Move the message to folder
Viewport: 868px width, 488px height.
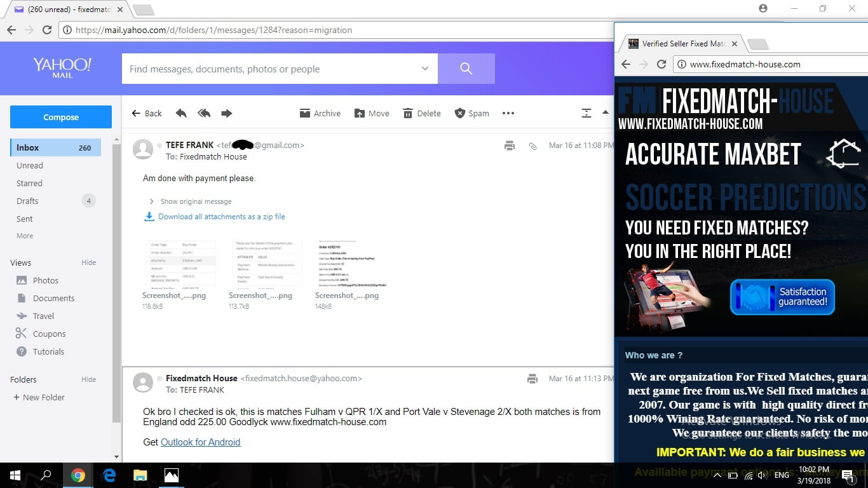click(x=372, y=113)
